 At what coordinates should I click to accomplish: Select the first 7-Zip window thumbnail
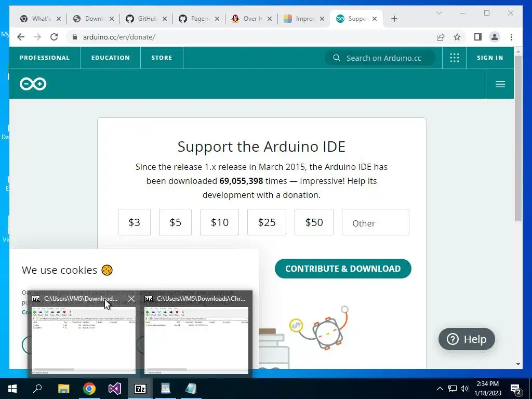point(84,340)
